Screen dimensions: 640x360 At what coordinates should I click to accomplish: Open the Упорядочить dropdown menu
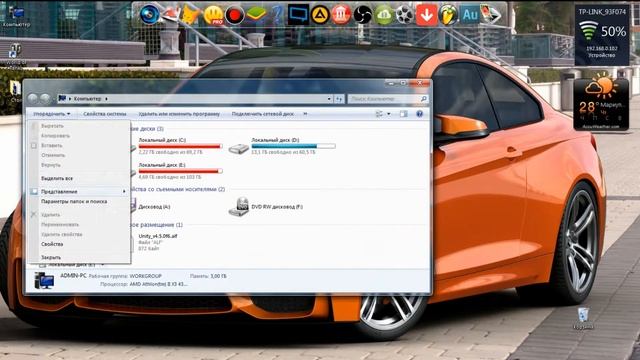pos(52,114)
